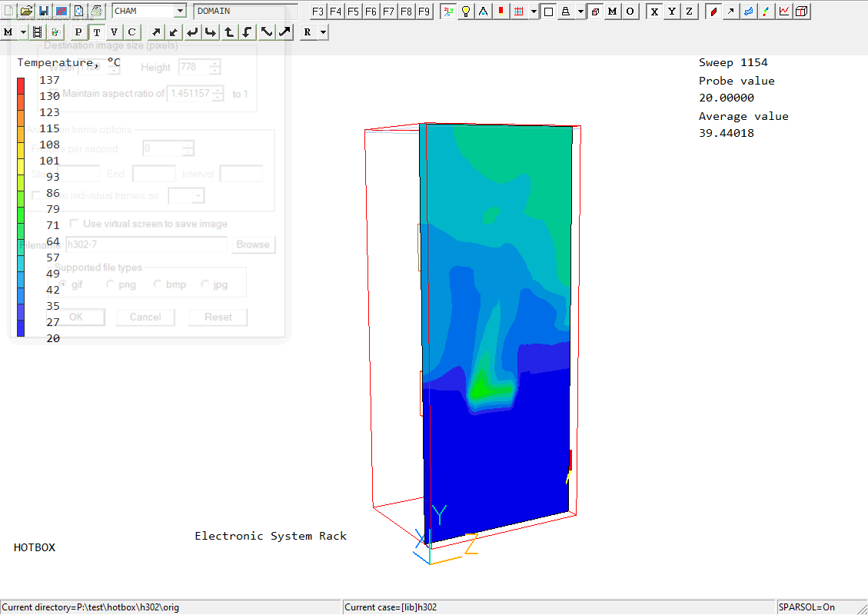Expand the M button dropdown arrow
Screen dimensions: 868x615
pyautogui.click(x=22, y=32)
